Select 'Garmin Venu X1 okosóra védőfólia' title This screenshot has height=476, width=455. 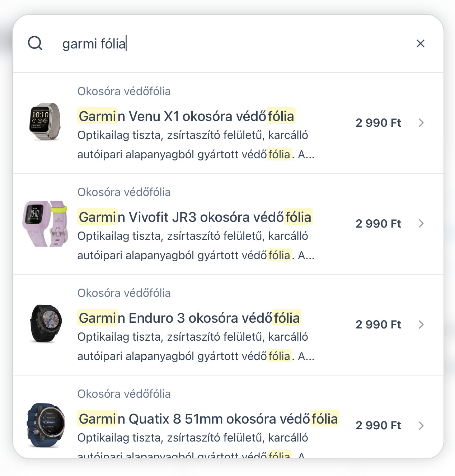click(186, 116)
